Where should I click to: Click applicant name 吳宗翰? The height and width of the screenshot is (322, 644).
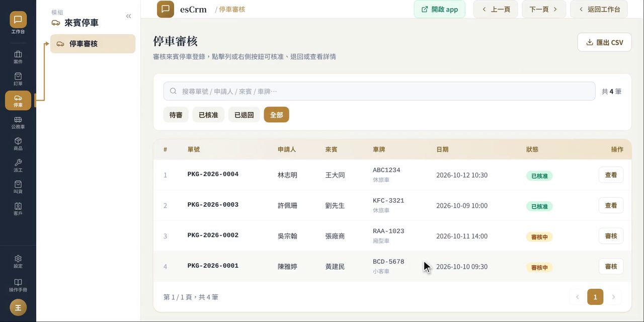[x=287, y=236]
